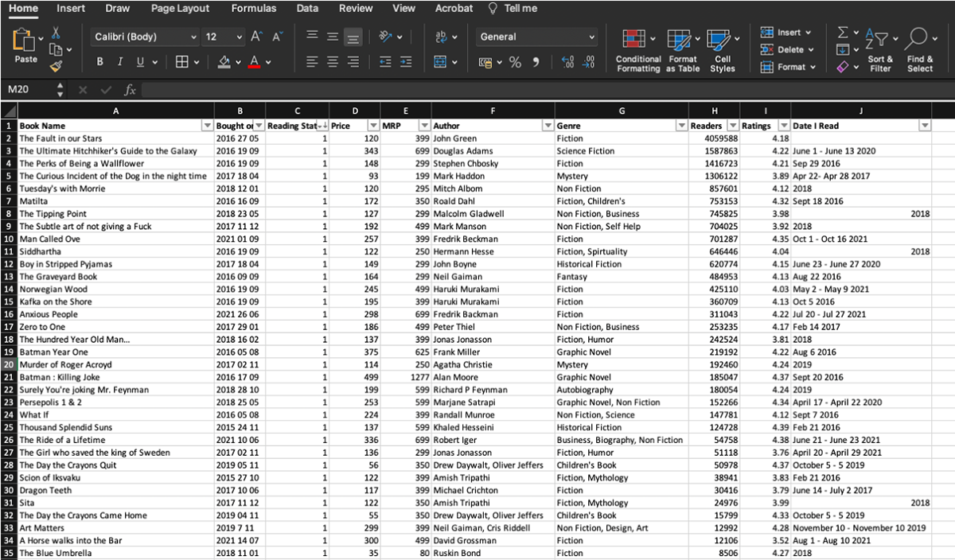Open the Author column filter dropdown

[548, 126]
